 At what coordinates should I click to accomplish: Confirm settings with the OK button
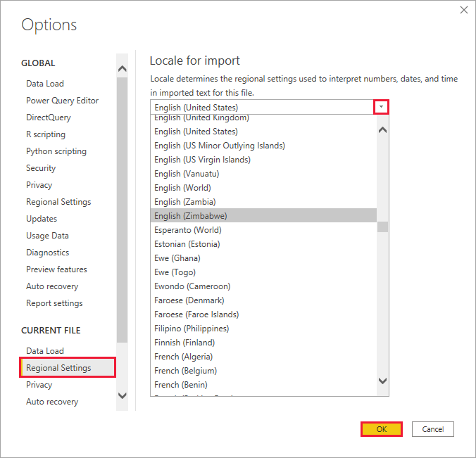(x=382, y=429)
